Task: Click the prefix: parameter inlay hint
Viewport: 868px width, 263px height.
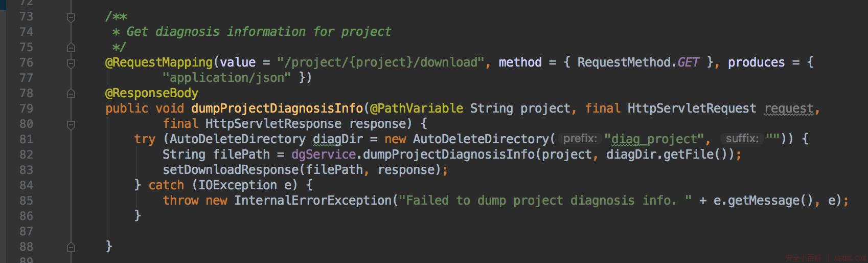Action: pos(580,139)
